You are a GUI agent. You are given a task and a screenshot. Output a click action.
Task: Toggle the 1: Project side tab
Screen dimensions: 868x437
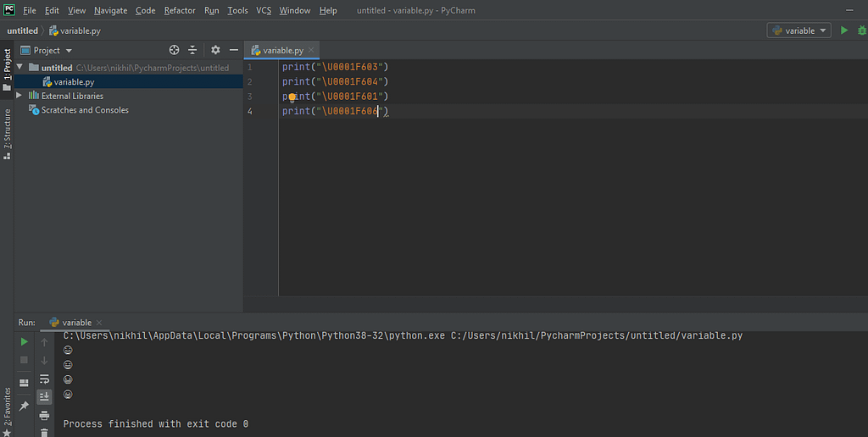click(7, 69)
